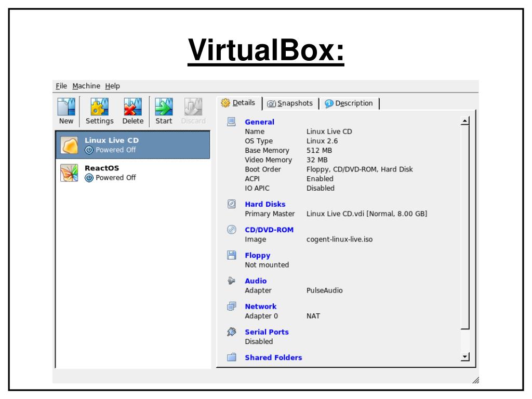Select the ReactOS machine name

pos(102,168)
